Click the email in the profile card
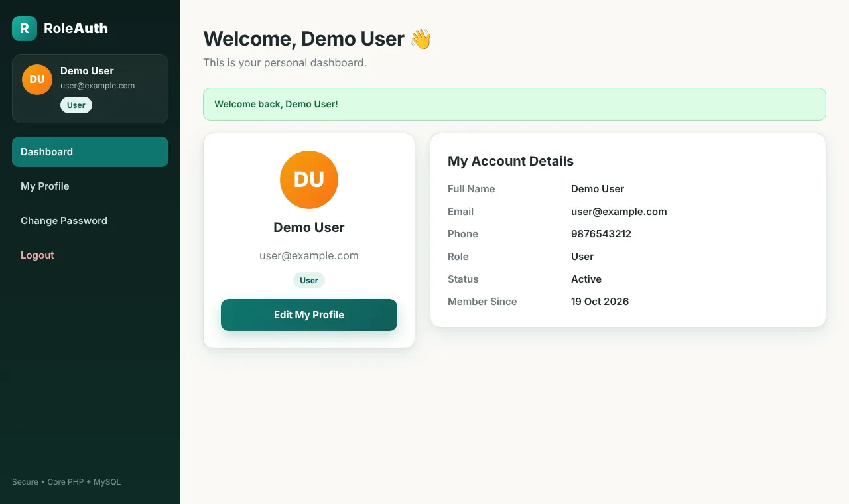The image size is (849, 504). click(309, 256)
